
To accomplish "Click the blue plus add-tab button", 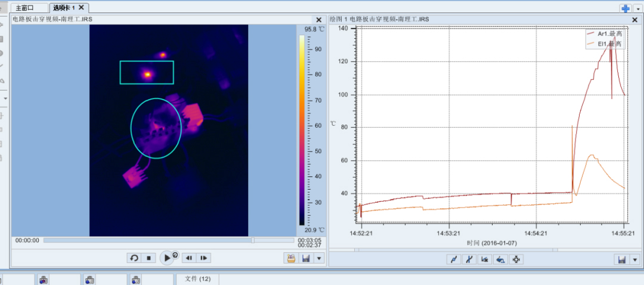I will (626, 8).
